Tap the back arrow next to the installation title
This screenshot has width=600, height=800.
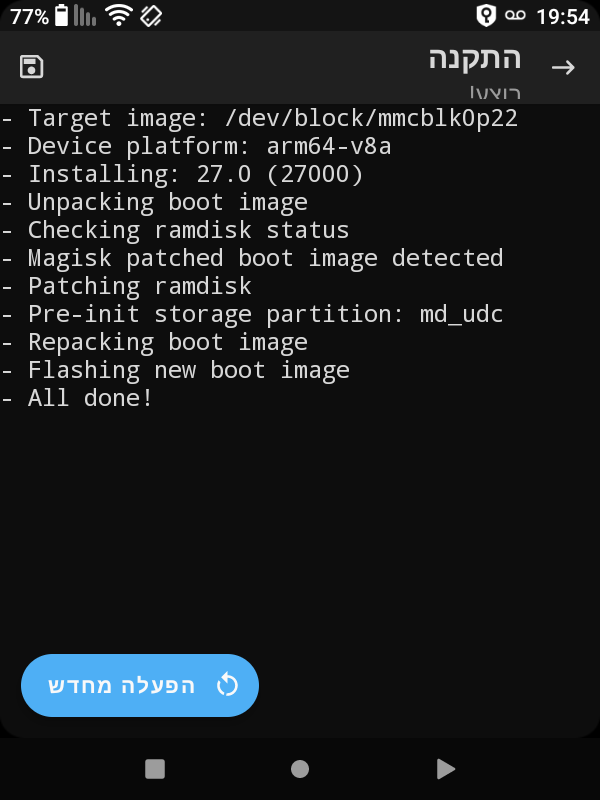(x=565, y=67)
